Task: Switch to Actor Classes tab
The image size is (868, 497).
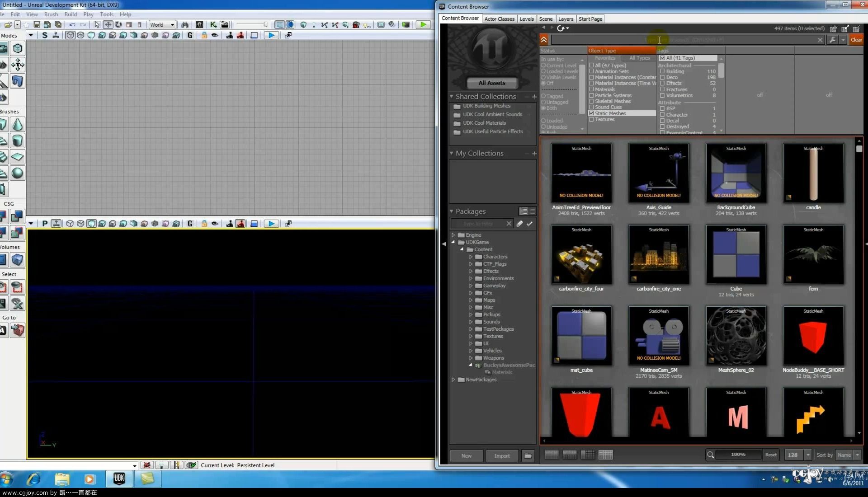Action: click(x=499, y=19)
